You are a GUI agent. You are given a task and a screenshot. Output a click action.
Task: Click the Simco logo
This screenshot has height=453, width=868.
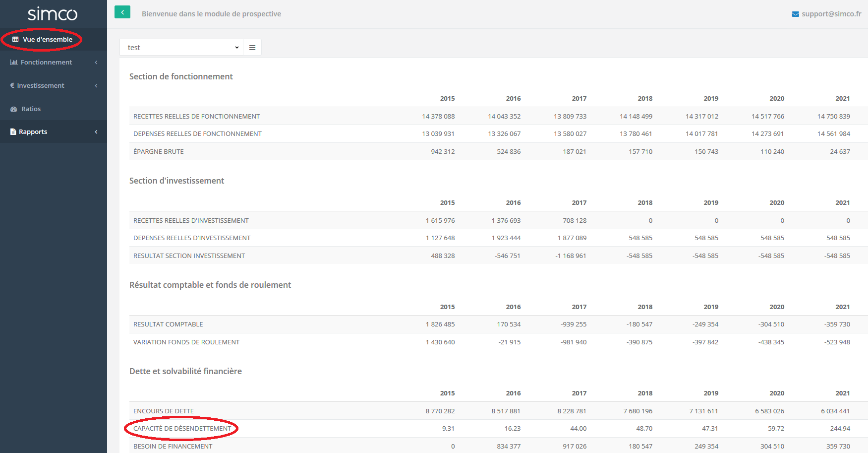(x=53, y=14)
